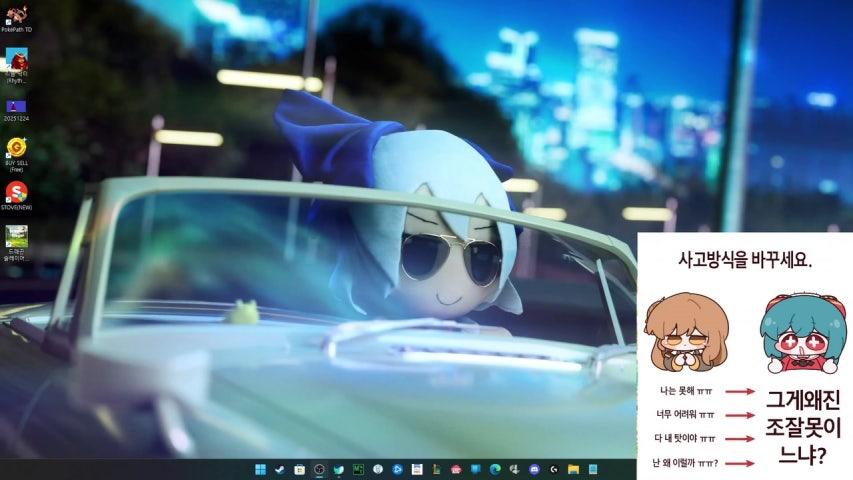Open OBS Studio from the taskbar
Image resolution: width=853 pixels, height=480 pixels.
click(319, 469)
